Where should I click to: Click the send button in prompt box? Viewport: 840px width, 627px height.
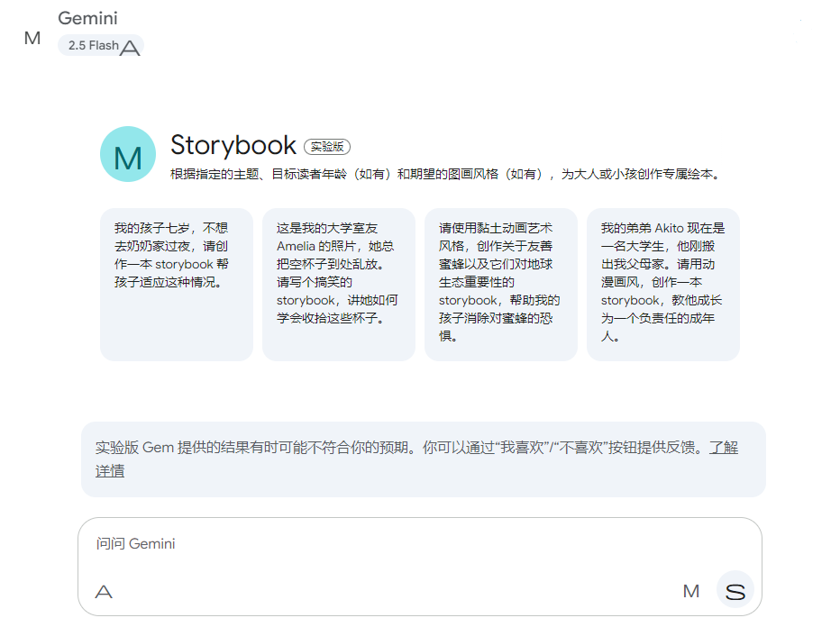735,590
